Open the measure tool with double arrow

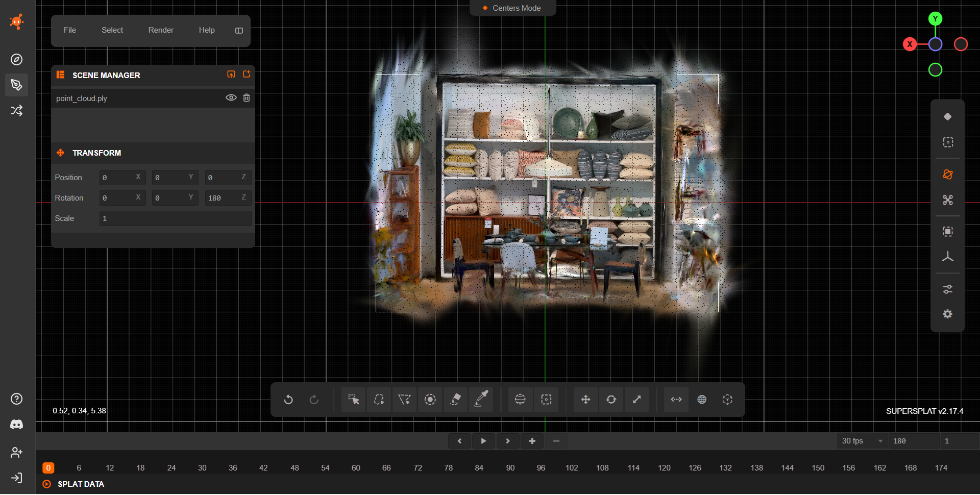pyautogui.click(x=676, y=400)
